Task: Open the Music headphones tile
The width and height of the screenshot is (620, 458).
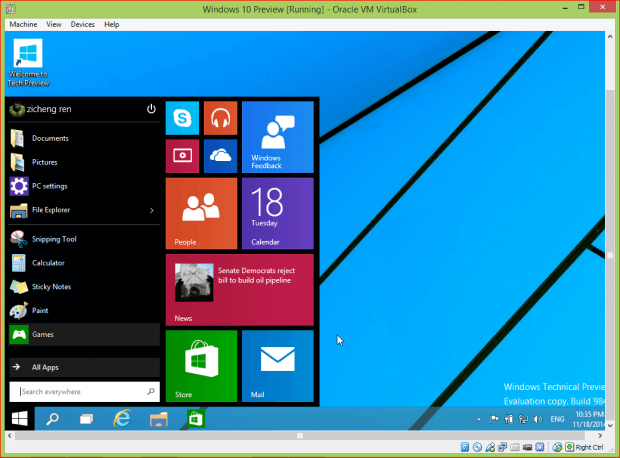Action: click(220, 118)
